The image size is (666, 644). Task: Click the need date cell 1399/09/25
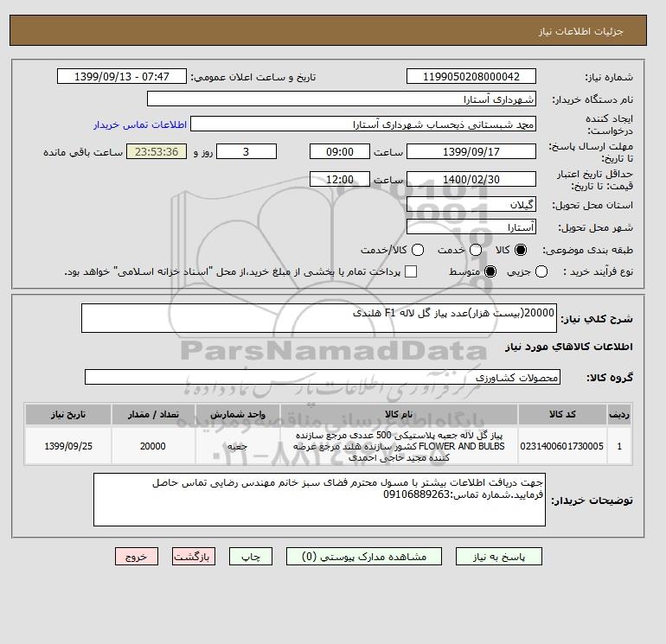[68, 446]
